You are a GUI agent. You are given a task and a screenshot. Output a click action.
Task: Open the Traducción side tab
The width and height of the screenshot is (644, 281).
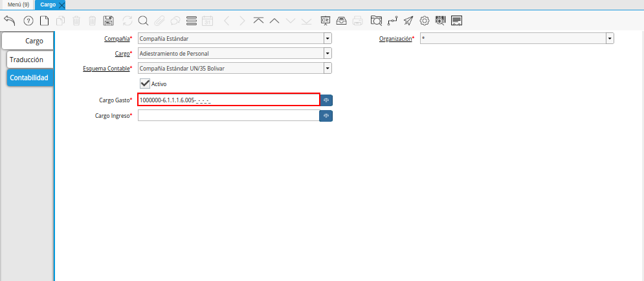[30, 60]
